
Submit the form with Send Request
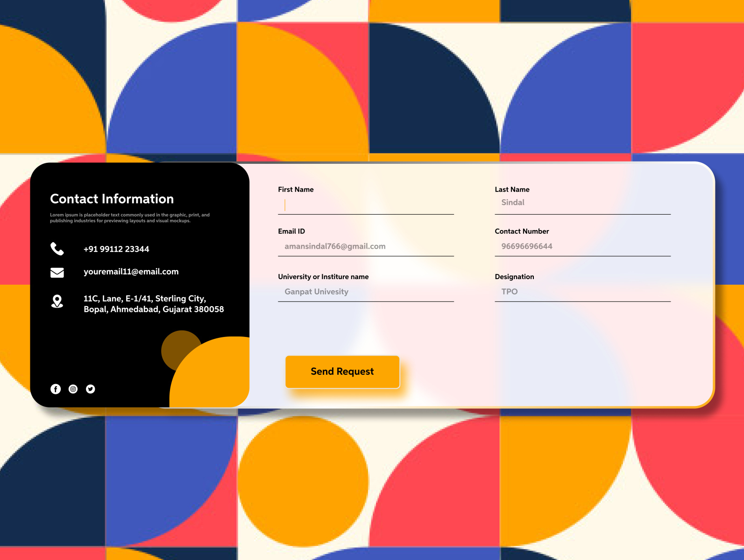[342, 371]
